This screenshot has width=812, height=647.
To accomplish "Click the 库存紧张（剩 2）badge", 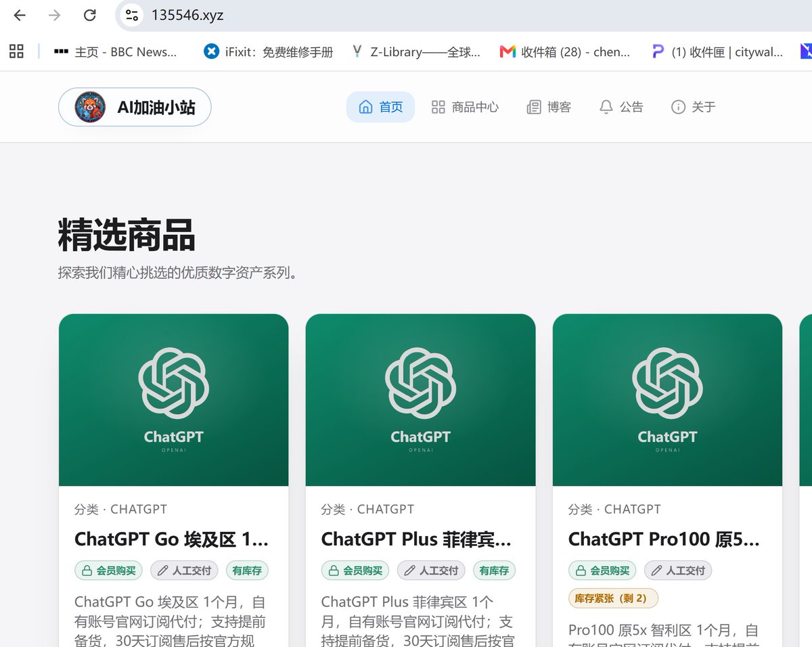I will [x=613, y=598].
